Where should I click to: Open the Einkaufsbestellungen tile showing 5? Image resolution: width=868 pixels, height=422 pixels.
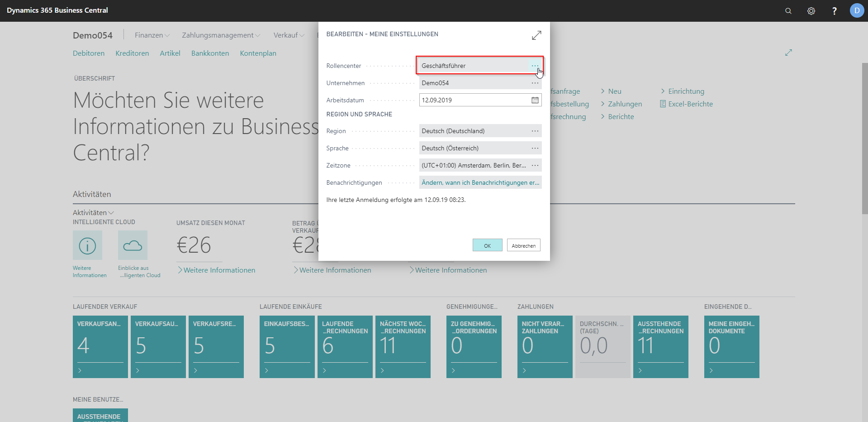[287, 347]
